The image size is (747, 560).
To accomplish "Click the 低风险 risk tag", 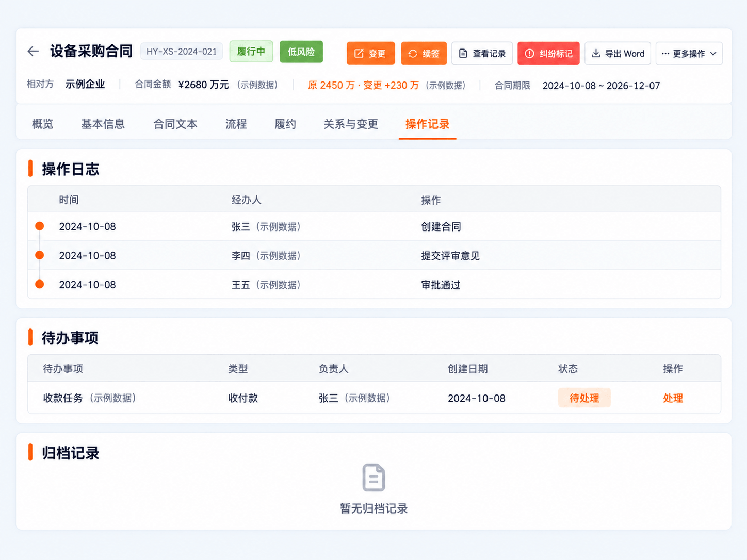I will (301, 52).
